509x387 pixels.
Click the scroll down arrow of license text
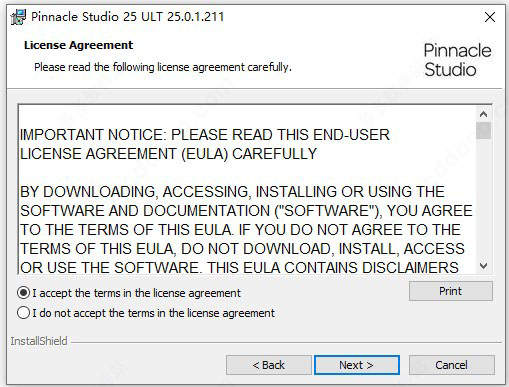pyautogui.click(x=483, y=266)
